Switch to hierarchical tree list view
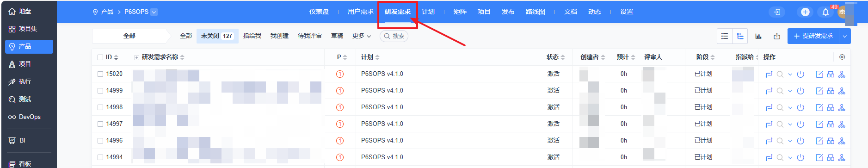 click(x=740, y=36)
